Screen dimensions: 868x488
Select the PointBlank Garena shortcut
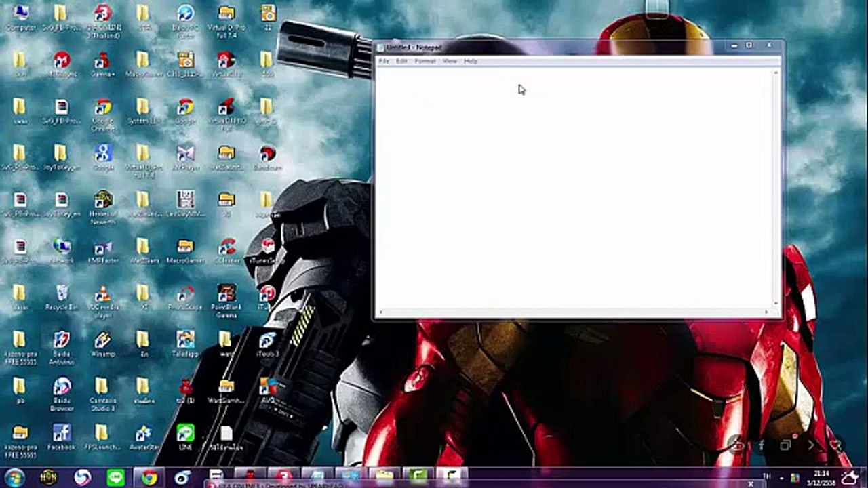pyautogui.click(x=226, y=301)
